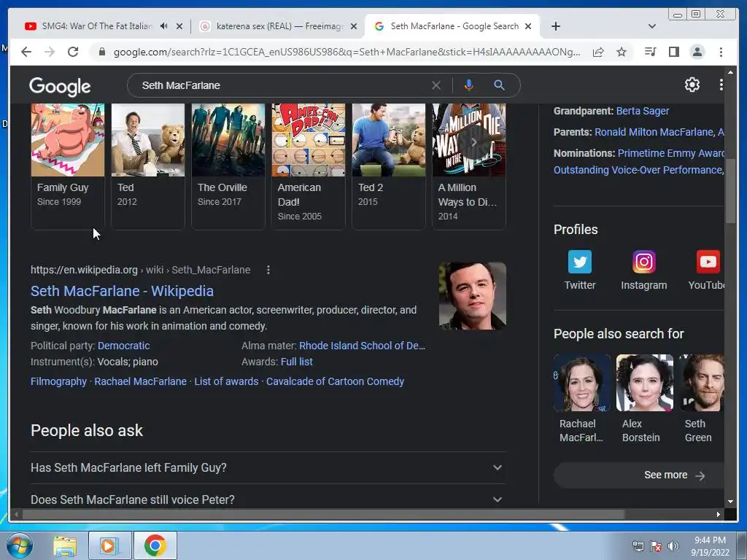Click the forward navigation arrow
Screen dimensions: 747x560
[x=50, y=52]
